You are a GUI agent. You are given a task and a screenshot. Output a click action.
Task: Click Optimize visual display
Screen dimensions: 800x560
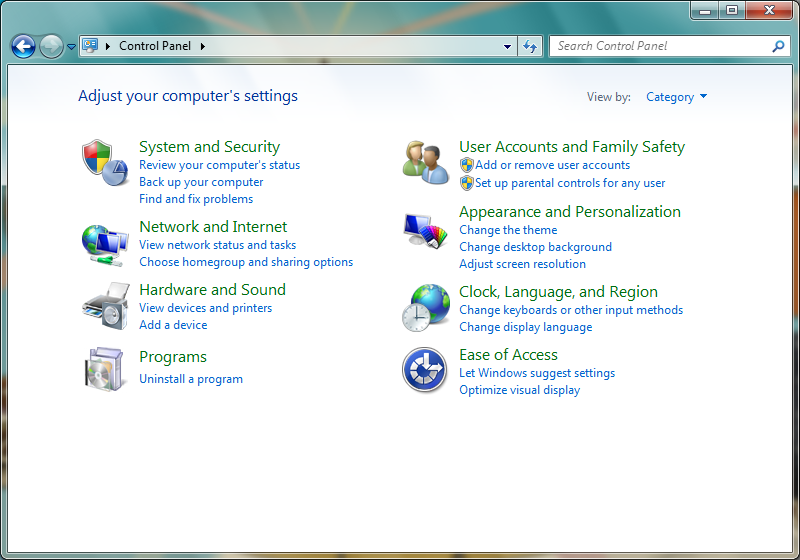(x=519, y=390)
